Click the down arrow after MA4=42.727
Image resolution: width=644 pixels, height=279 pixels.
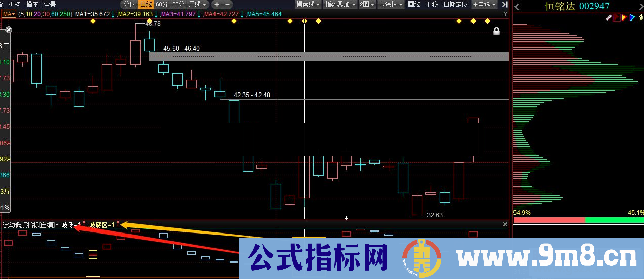pos(242,14)
